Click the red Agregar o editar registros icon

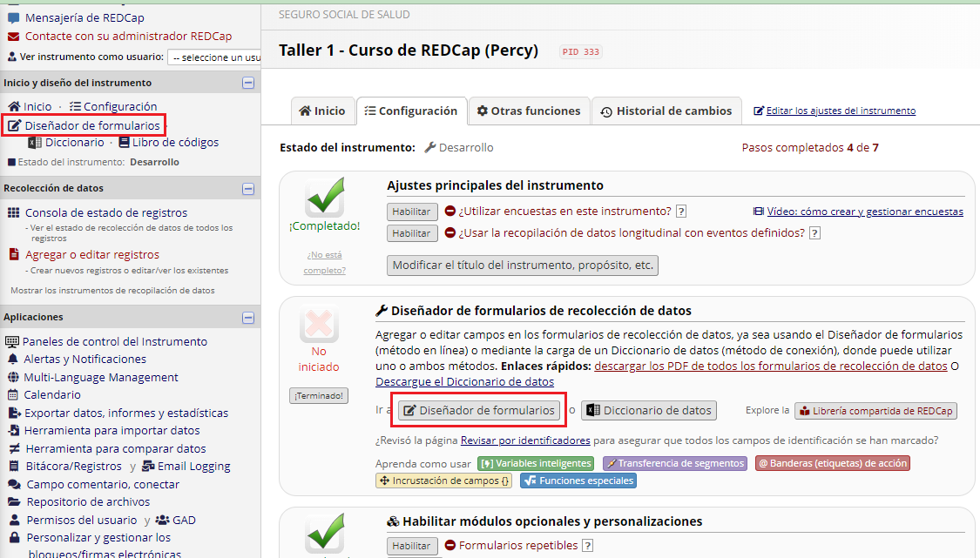tap(14, 254)
